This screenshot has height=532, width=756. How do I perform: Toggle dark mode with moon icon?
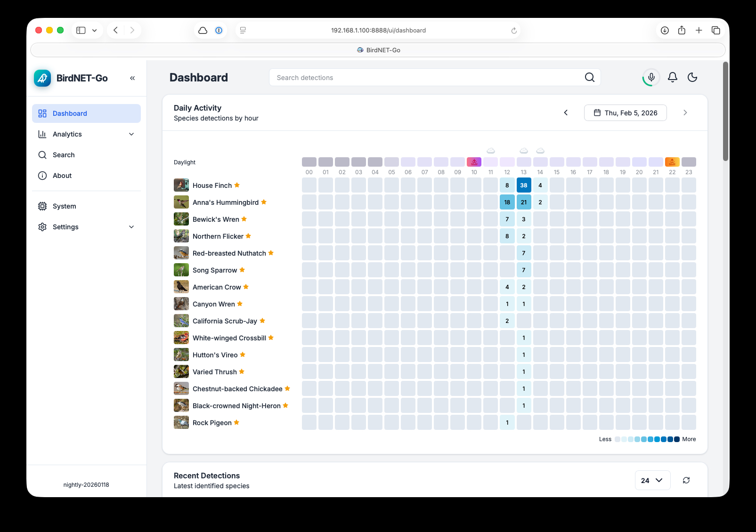[692, 77]
